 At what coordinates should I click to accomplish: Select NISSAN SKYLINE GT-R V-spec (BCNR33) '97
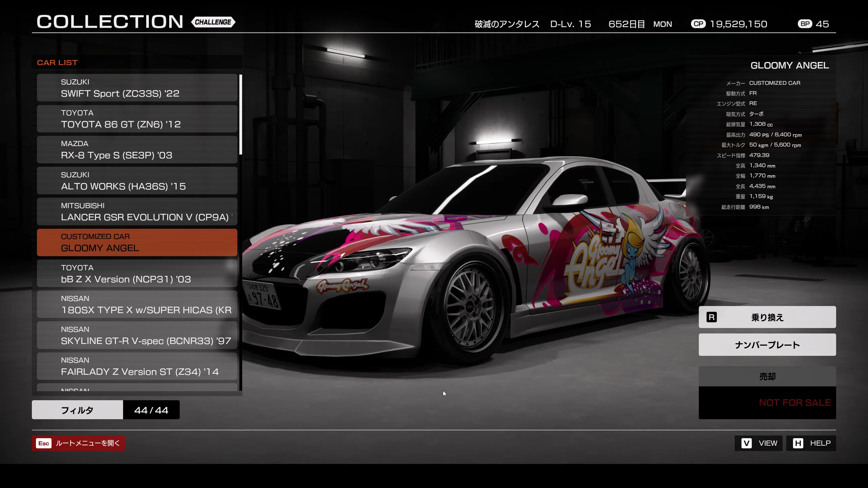click(x=137, y=335)
